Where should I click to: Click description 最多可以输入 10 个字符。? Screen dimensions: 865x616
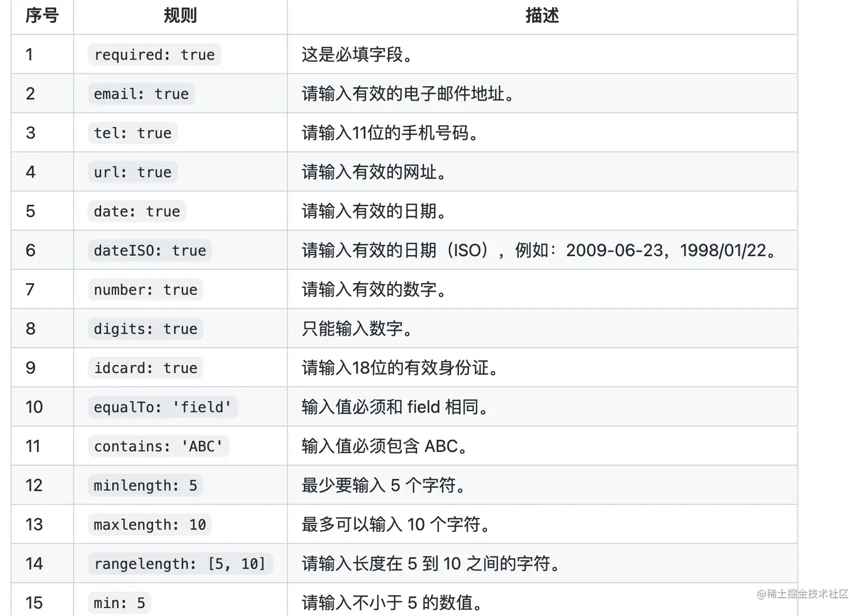click(x=396, y=524)
